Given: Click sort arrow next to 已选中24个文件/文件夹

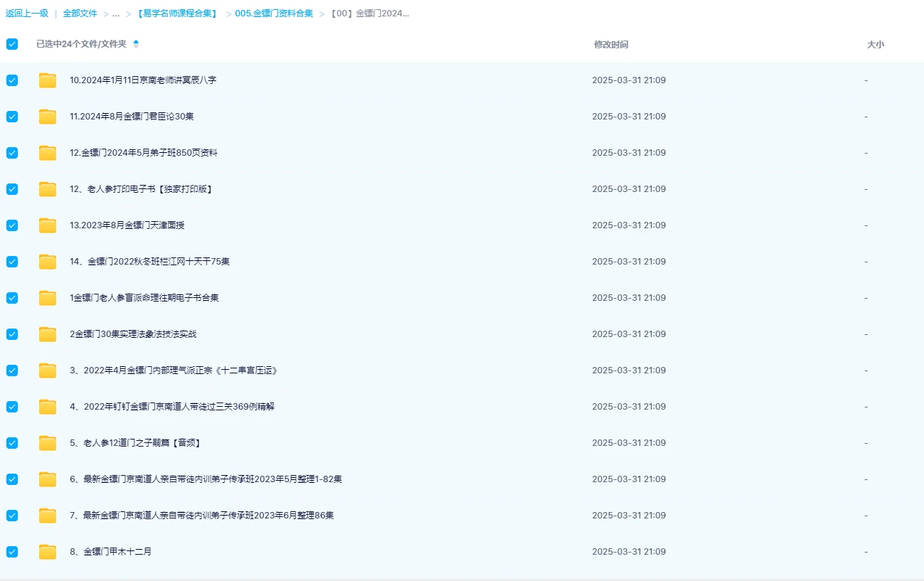Looking at the screenshot, I should [136, 44].
